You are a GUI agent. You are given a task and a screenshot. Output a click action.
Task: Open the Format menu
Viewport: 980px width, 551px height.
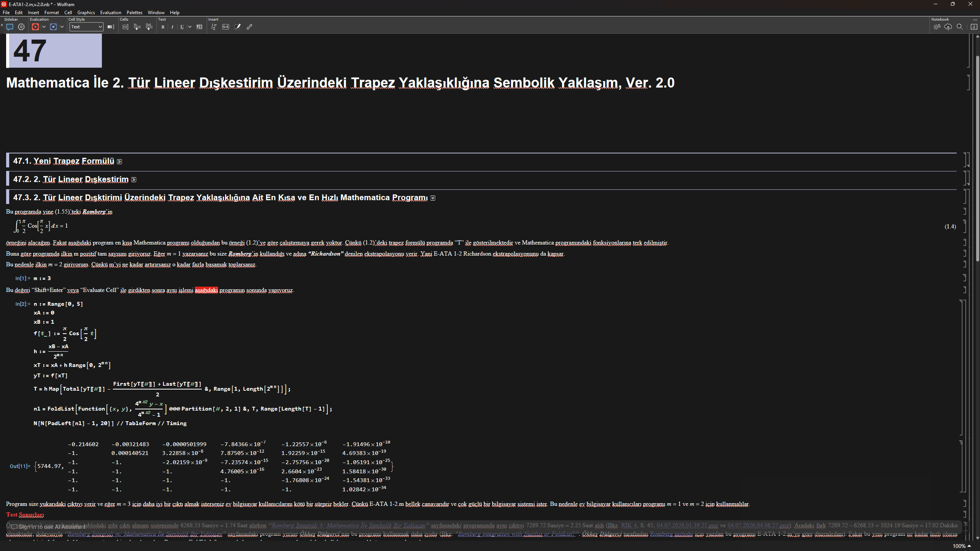pos(51,13)
